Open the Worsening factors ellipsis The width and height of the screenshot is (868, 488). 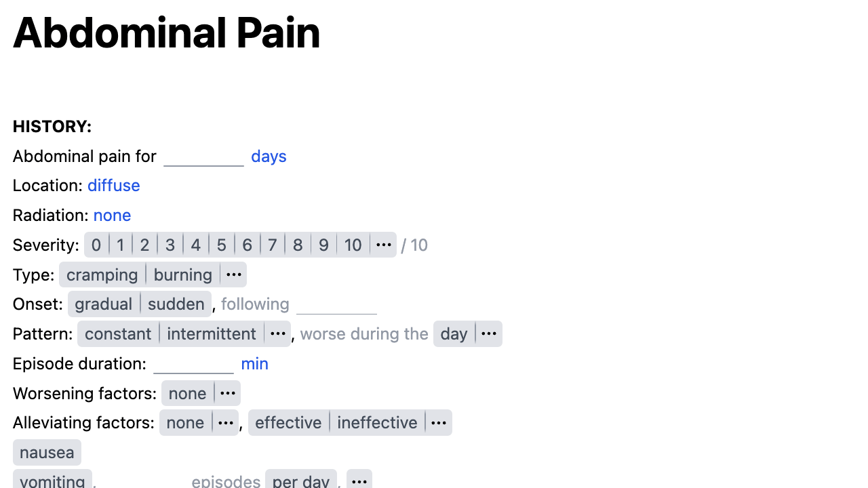(x=227, y=393)
